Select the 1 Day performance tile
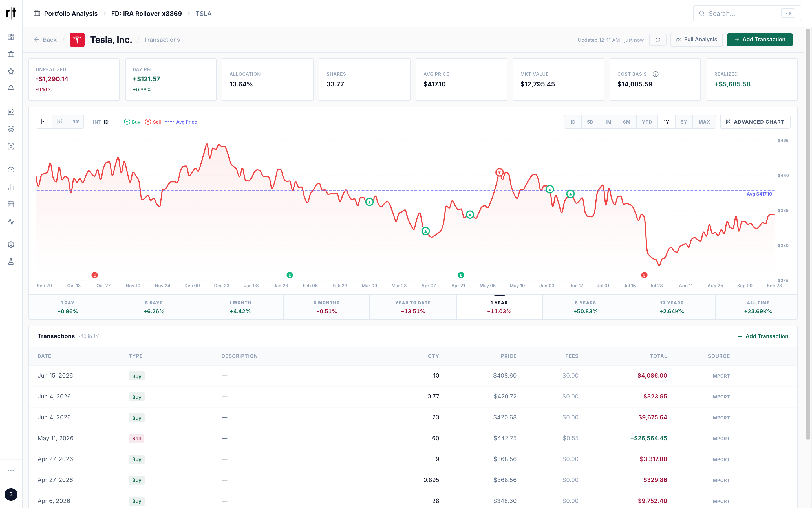 [x=69, y=307]
